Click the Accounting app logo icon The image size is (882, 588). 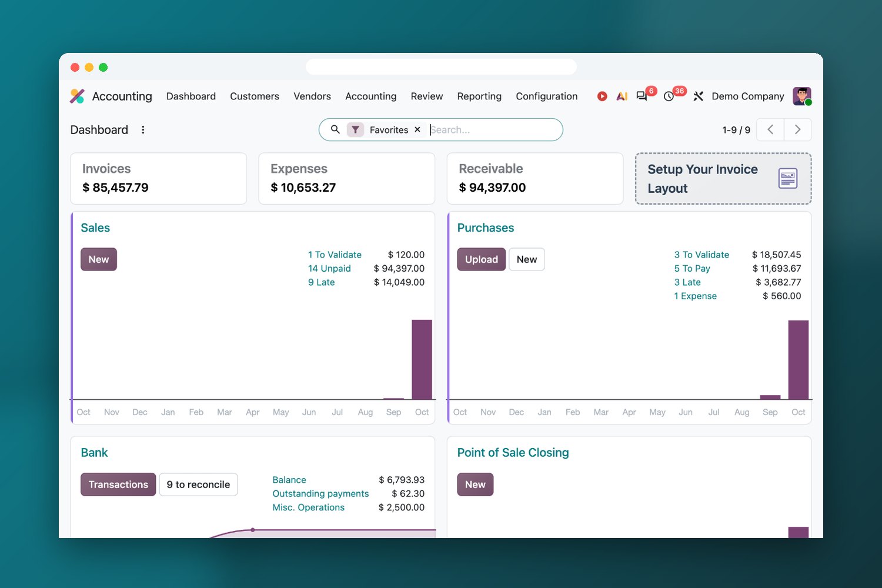coord(77,96)
